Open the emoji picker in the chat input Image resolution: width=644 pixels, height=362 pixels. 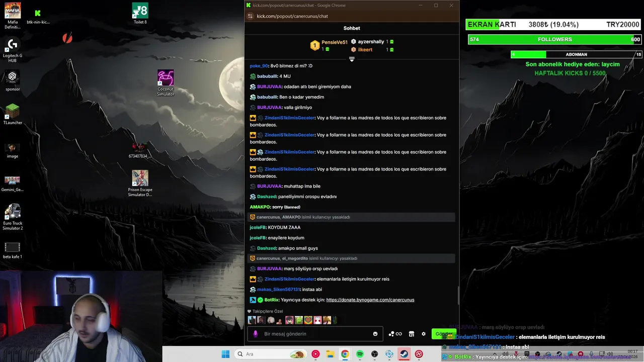coord(375,334)
